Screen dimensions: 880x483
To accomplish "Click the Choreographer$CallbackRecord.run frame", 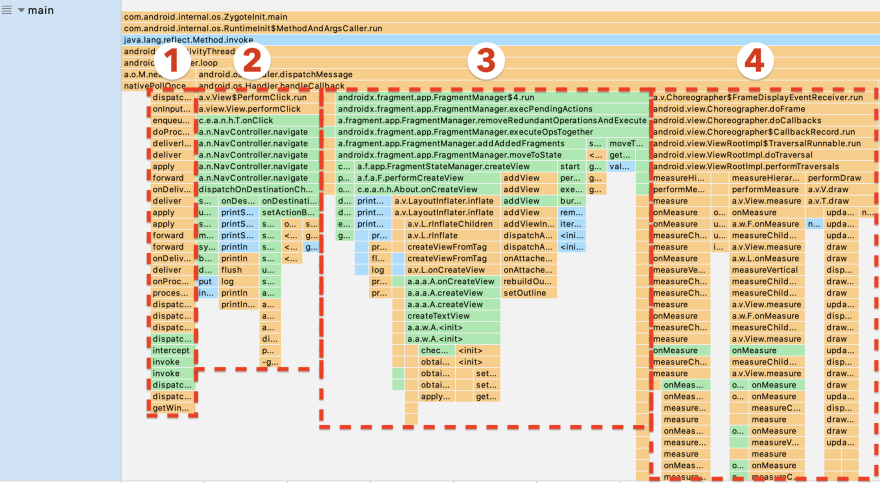I will tap(763, 132).
